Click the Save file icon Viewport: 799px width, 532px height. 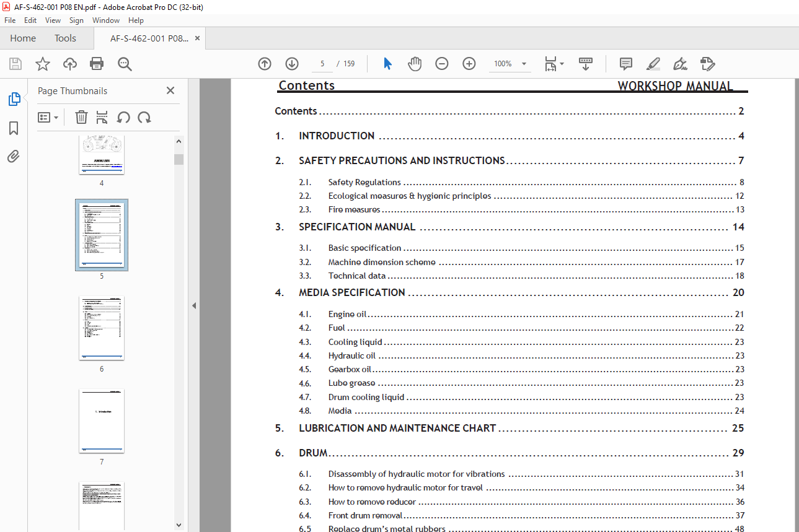pos(15,64)
